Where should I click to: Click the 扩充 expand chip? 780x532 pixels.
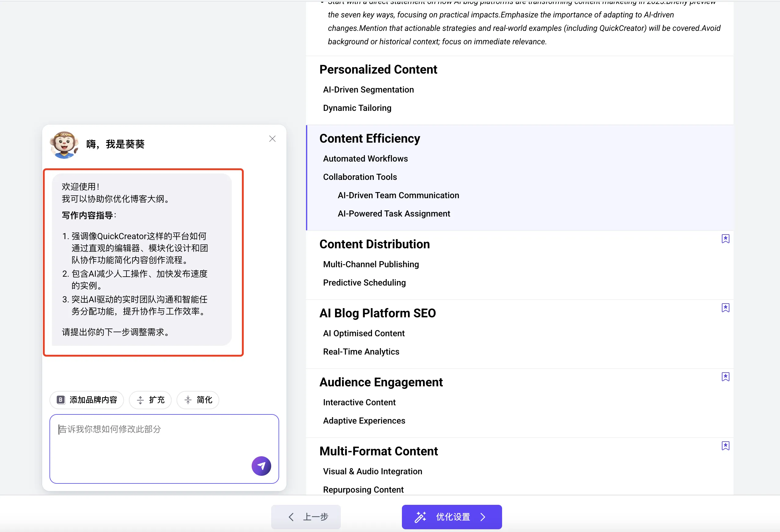click(x=150, y=400)
